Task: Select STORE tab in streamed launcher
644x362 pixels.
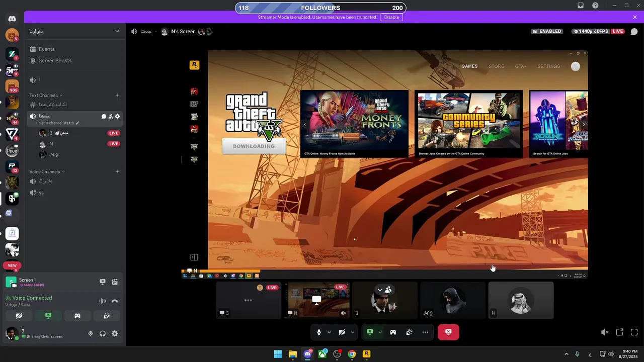Action: [x=496, y=66]
